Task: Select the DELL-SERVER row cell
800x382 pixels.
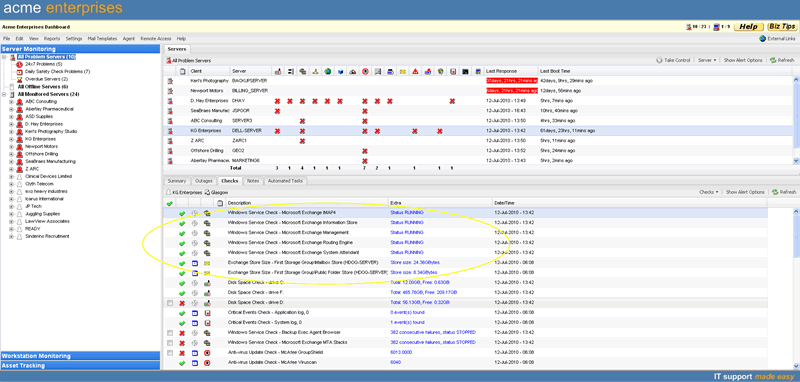Action: [246, 131]
